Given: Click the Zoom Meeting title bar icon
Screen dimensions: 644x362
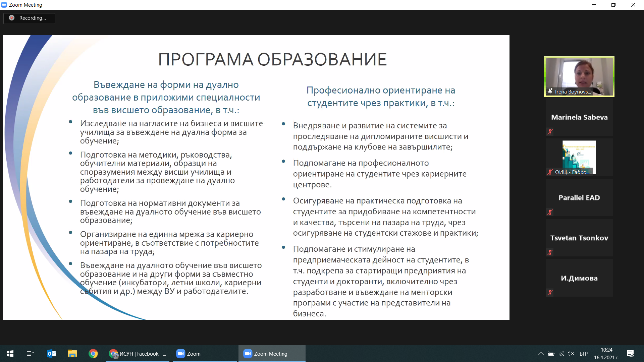Looking at the screenshot, I should pyautogui.click(x=4, y=5).
